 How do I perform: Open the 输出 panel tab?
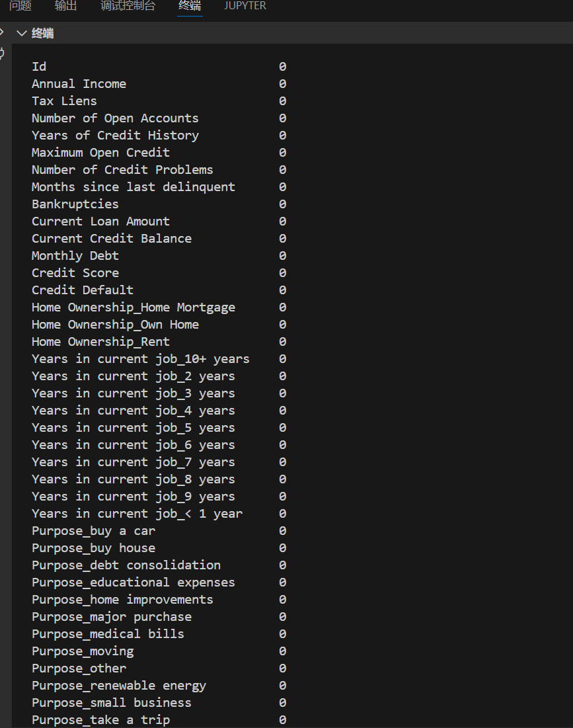tap(65, 6)
